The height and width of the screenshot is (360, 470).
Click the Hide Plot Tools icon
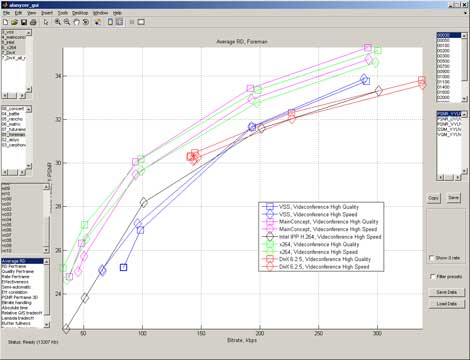[132, 22]
